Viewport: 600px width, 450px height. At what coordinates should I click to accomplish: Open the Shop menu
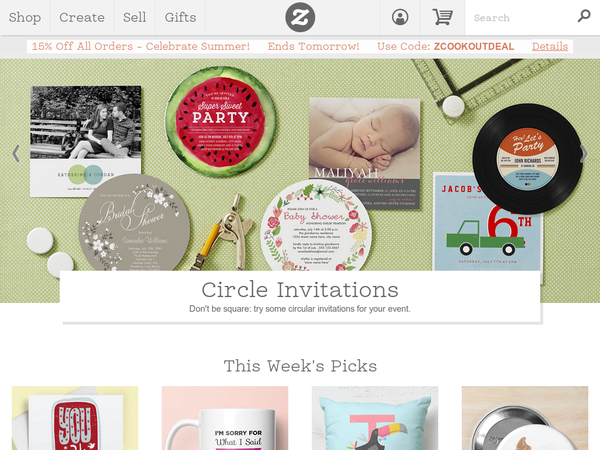pyautogui.click(x=25, y=17)
